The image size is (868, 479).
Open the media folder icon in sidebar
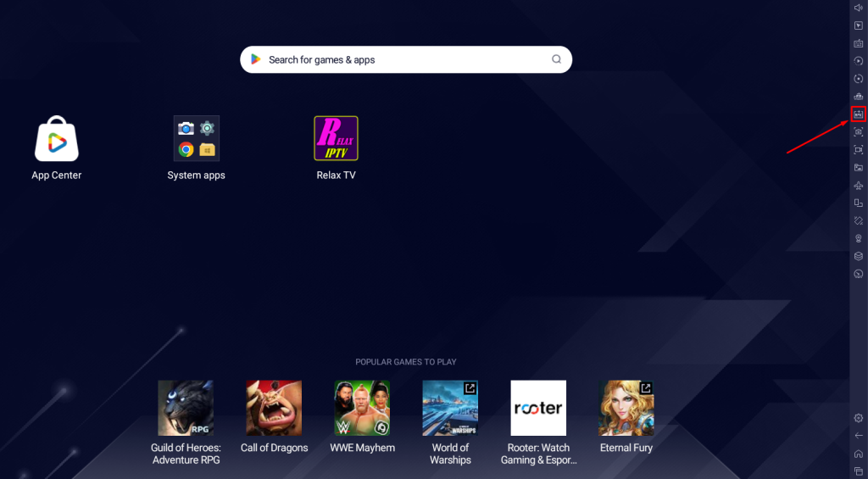[x=858, y=167]
